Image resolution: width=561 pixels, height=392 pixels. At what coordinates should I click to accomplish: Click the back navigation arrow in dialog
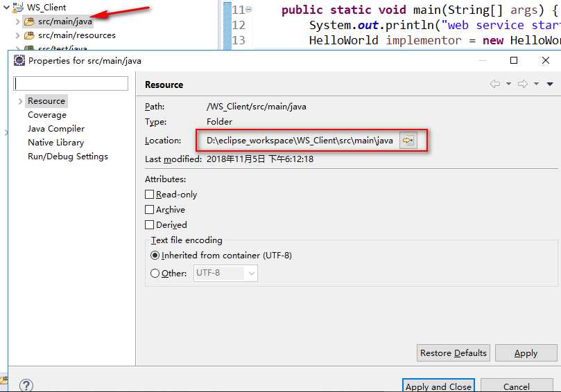[x=495, y=84]
